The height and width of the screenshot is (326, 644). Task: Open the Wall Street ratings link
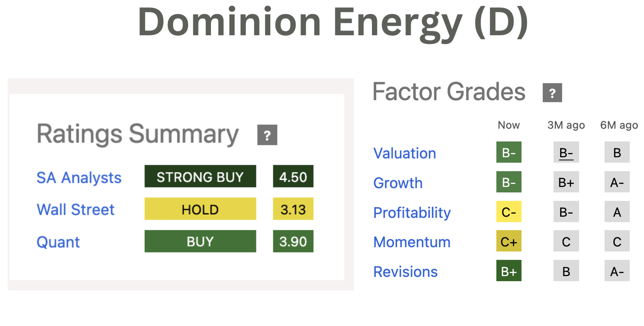pyautogui.click(x=75, y=209)
